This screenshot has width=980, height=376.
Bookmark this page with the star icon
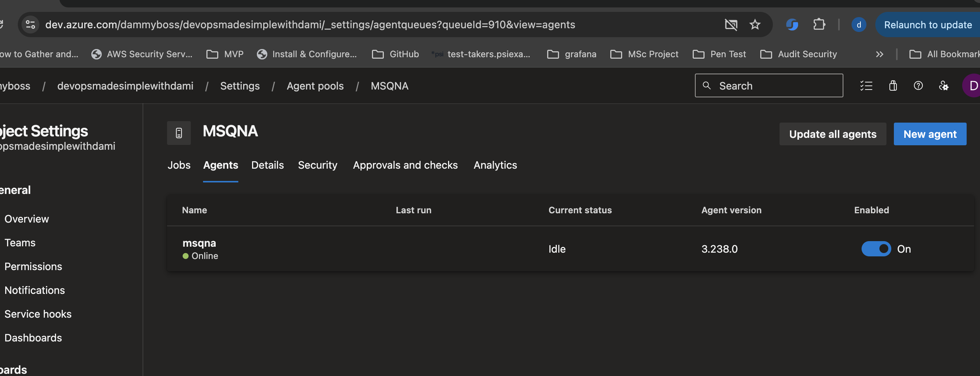[x=755, y=25]
